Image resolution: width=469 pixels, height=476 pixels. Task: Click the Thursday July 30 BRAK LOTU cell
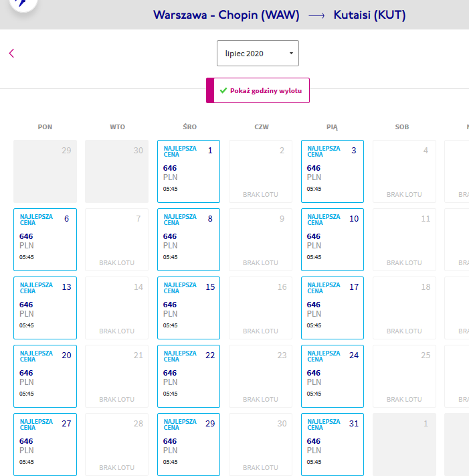pyautogui.click(x=260, y=445)
